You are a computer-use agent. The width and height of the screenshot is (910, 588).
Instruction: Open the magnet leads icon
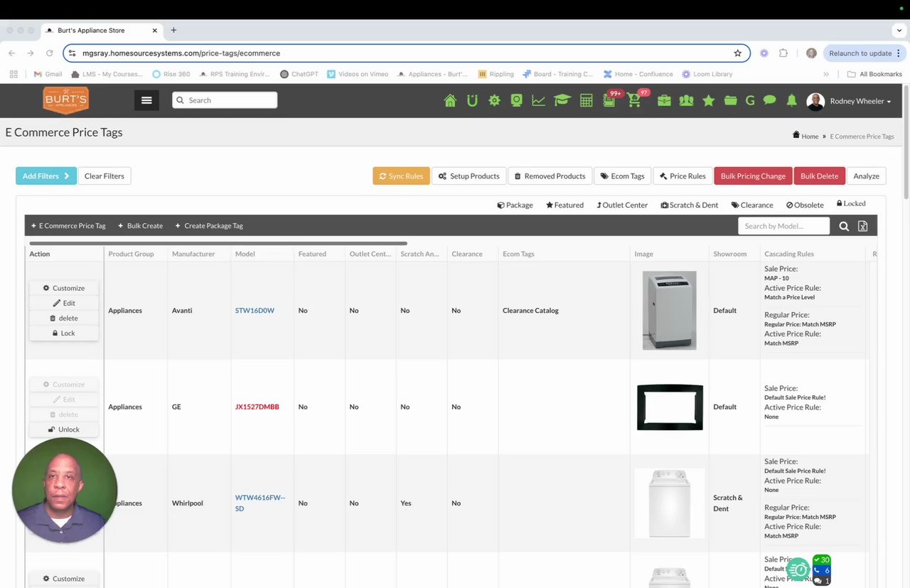[472, 101]
